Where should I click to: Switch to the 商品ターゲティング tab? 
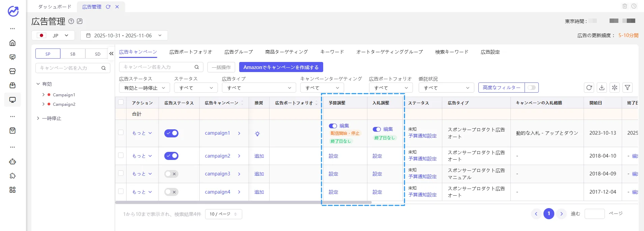(x=286, y=52)
